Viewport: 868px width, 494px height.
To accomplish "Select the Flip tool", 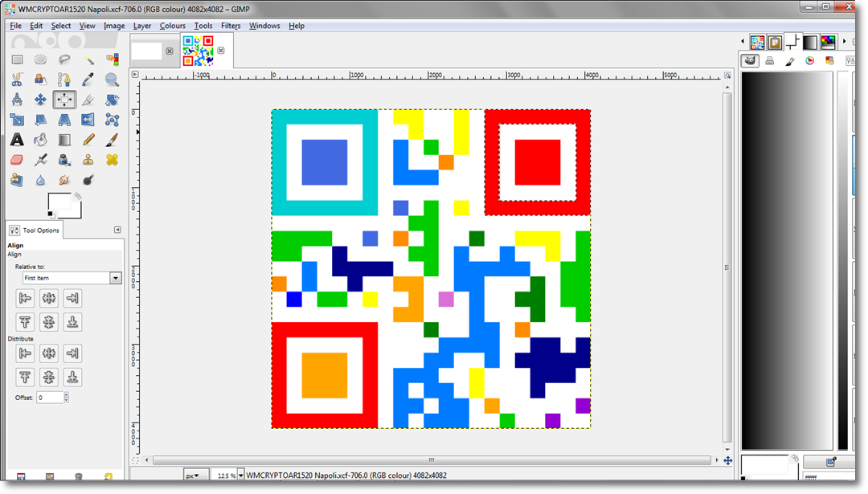I will (x=88, y=120).
